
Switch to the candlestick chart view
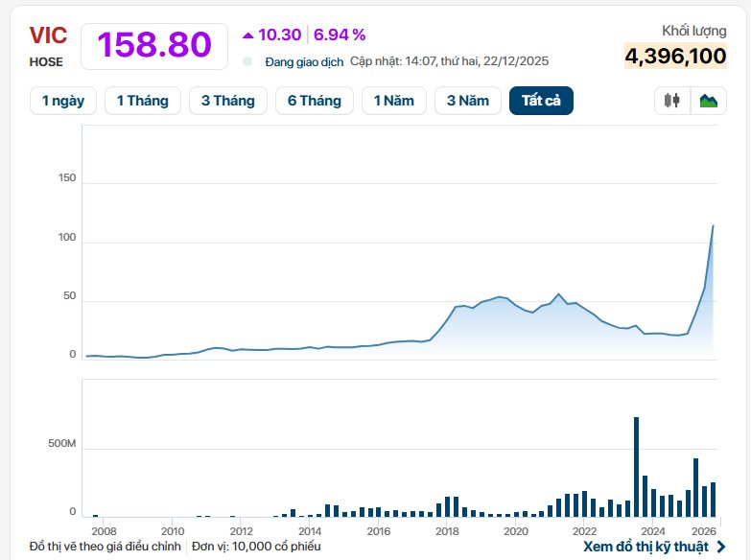pos(672,101)
